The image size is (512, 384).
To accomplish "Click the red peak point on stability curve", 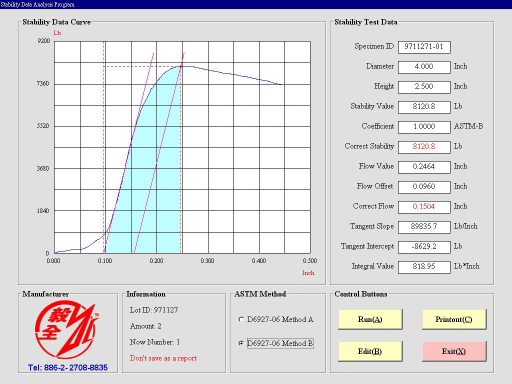I will (x=181, y=66).
